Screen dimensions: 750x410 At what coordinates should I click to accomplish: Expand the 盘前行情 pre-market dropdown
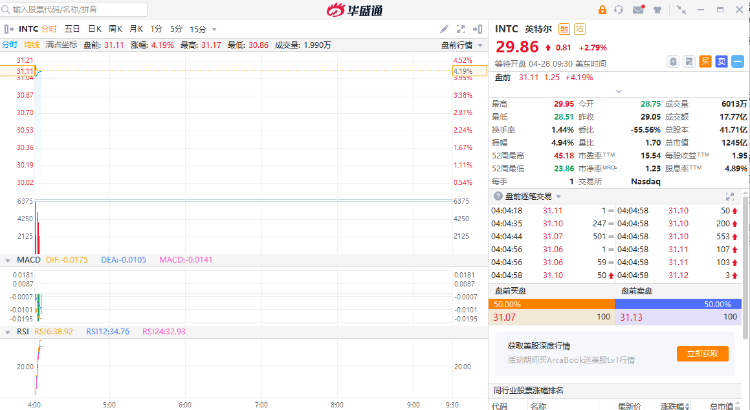(462, 45)
